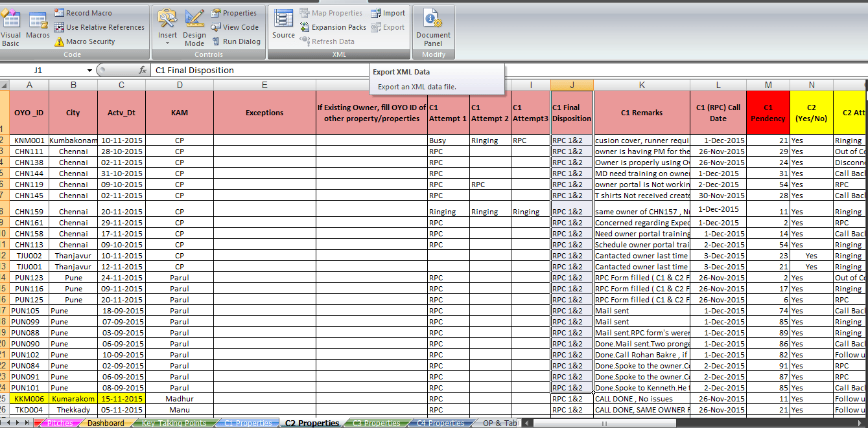The width and height of the screenshot is (868, 428).
Task: Click the C1 Final Disposition header cell
Action: coord(572,113)
